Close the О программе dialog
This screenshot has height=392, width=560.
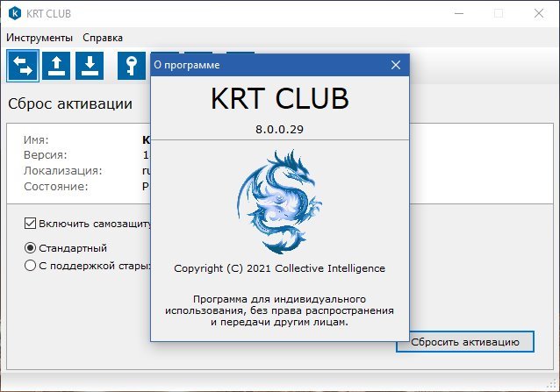point(395,65)
